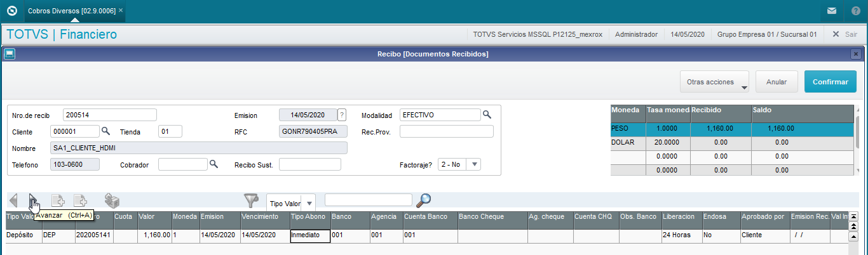Click Grupo Empresa 01 / Sucursal 01 label

[x=767, y=34]
